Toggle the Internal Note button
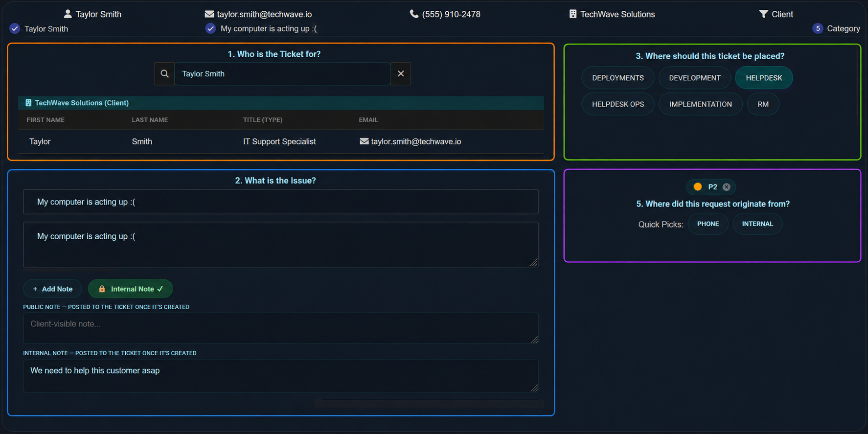Viewport: 868px width, 434px height. [x=130, y=289]
